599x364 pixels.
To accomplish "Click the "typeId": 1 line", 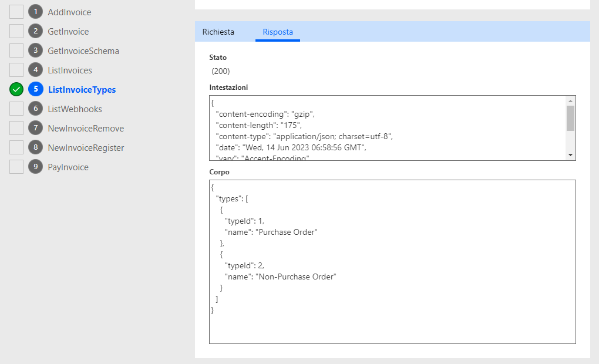I will point(244,221).
